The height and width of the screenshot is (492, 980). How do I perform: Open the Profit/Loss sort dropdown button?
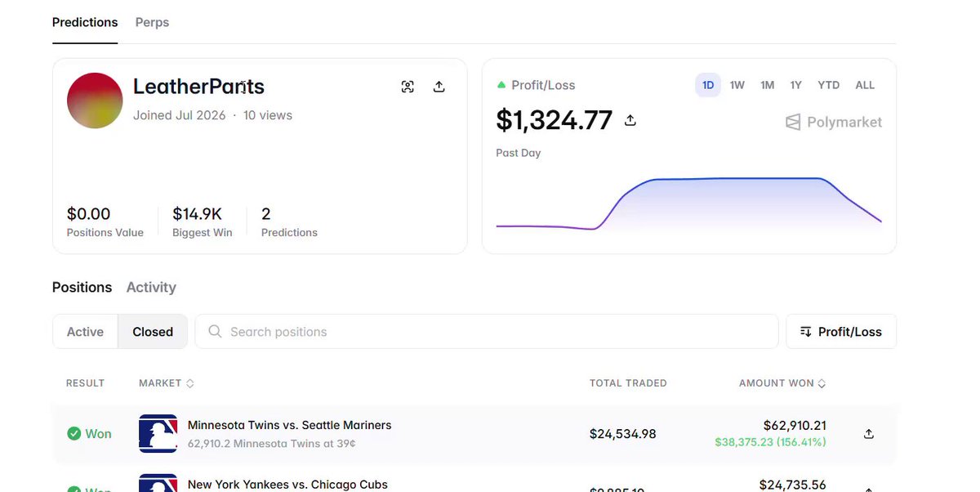(x=841, y=332)
